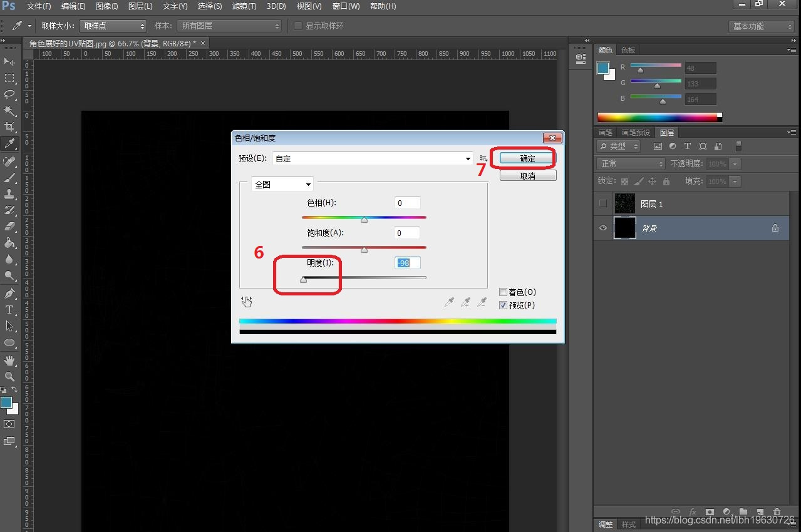Hide the 背景 layer with eye icon
This screenshot has width=801, height=532.
(x=603, y=228)
